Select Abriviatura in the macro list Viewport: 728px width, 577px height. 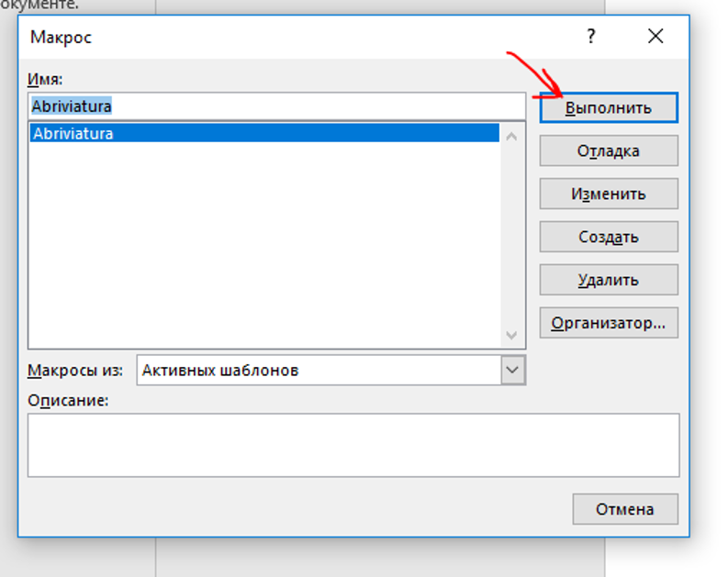[264, 134]
